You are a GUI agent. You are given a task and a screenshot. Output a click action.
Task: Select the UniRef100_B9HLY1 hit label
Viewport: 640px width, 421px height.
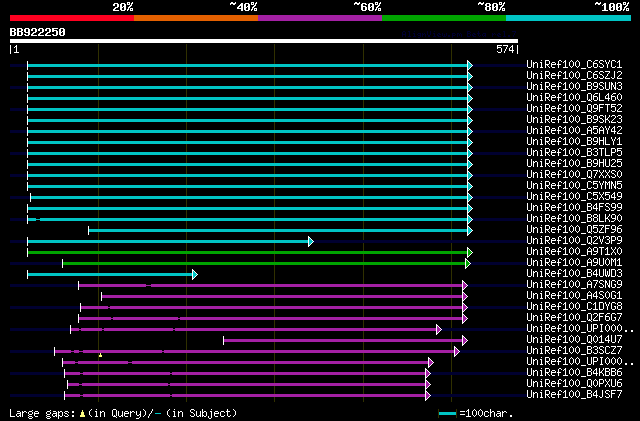click(574, 141)
